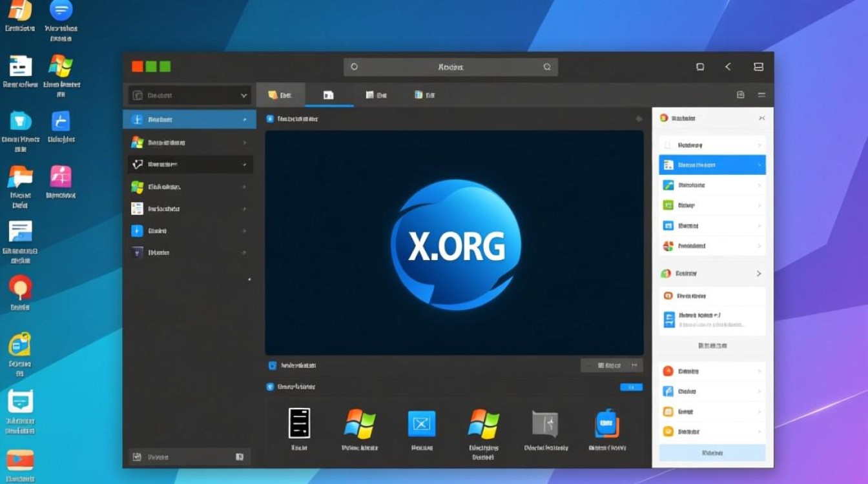Click the highlighted blue item in the right panel
The image size is (868, 484).
pos(712,165)
